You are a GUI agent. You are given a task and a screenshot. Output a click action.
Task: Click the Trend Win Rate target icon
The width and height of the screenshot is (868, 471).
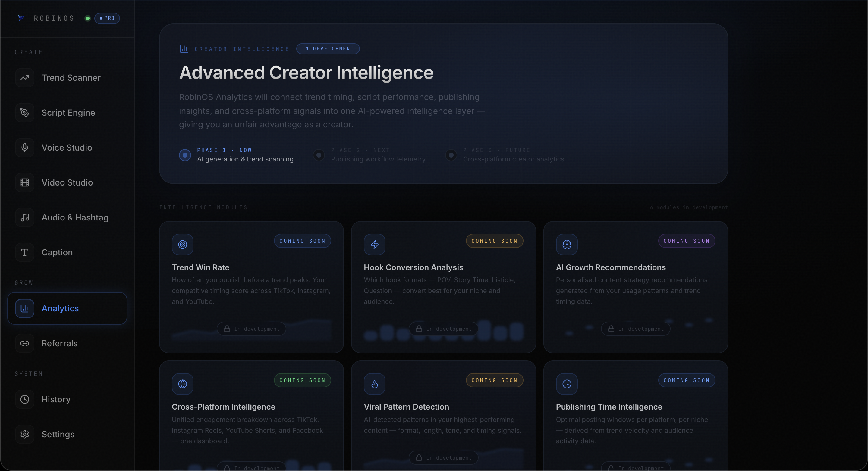[183, 245]
